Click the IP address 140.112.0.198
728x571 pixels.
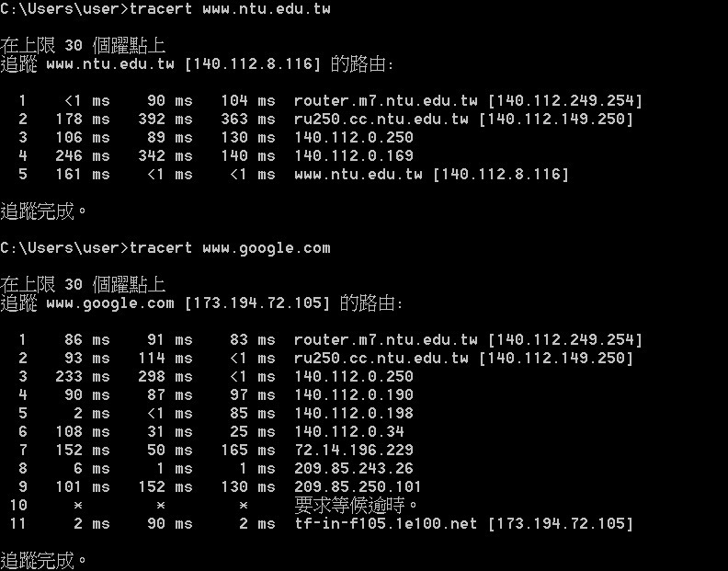click(x=354, y=414)
